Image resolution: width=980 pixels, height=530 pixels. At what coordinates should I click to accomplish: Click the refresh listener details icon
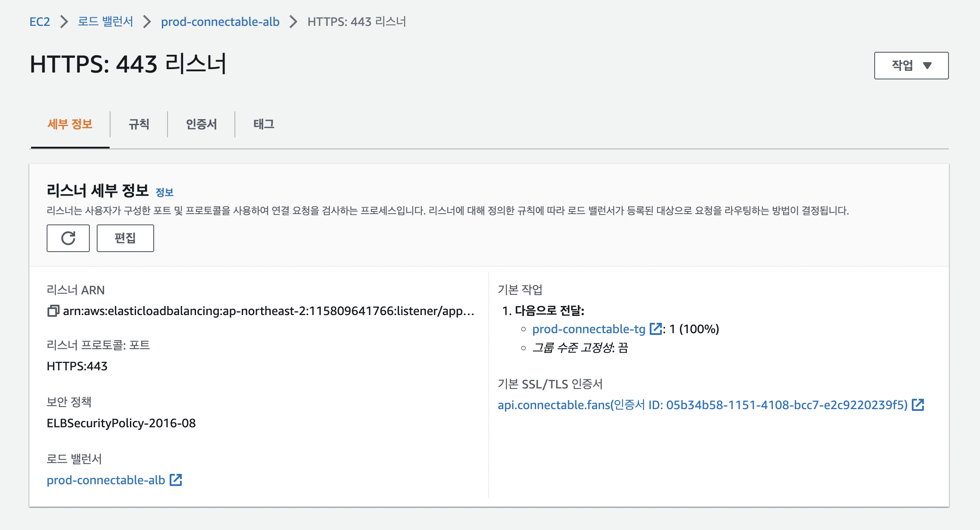[68, 238]
